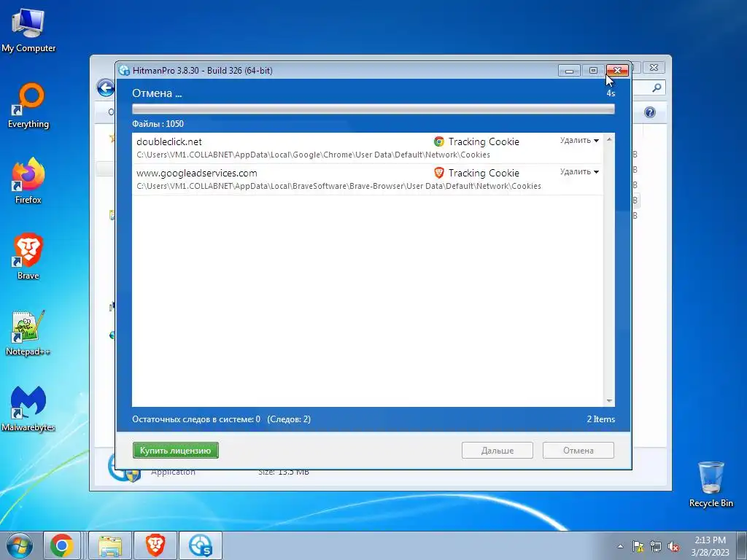Open the clock showing 2:13 PM
The width and height of the screenshot is (747, 560).
coord(710,545)
